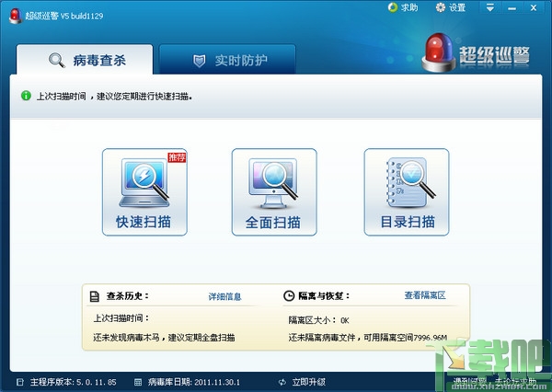Click the 查杀历史 document icon
Image resolution: width=552 pixels, height=392 pixels.
coord(95,296)
